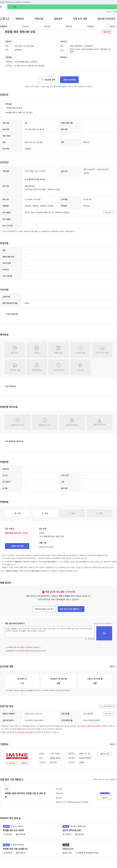Screen dimensions: 117x868
Task: Switch to the 복리후생 tab
Action: pyautogui.click(x=68, y=26)
